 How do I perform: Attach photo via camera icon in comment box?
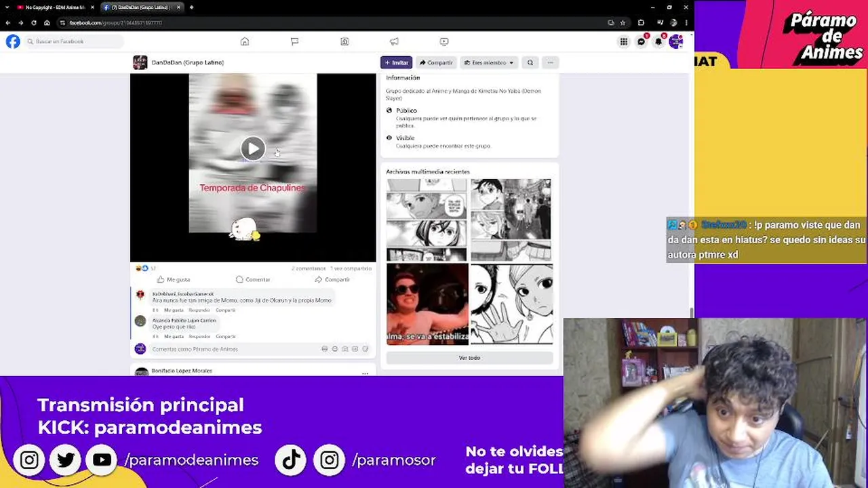[x=344, y=349]
